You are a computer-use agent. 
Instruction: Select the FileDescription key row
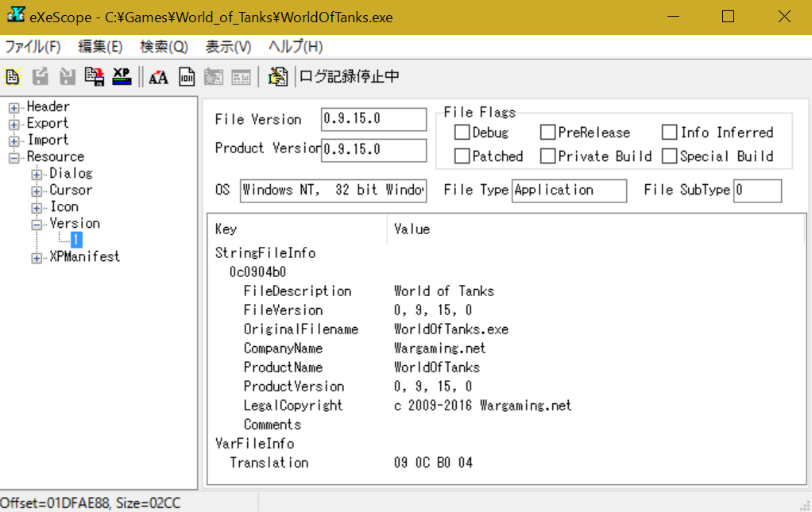pyautogui.click(x=297, y=291)
